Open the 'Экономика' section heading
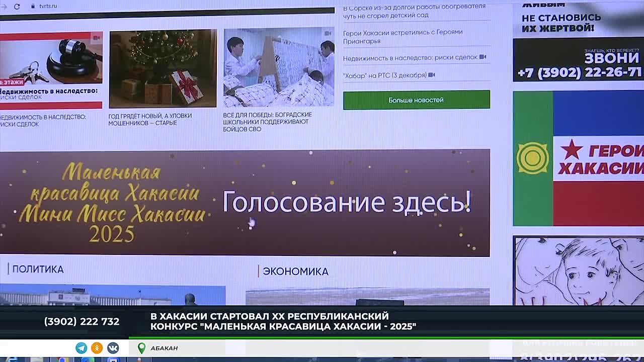 click(x=295, y=271)
